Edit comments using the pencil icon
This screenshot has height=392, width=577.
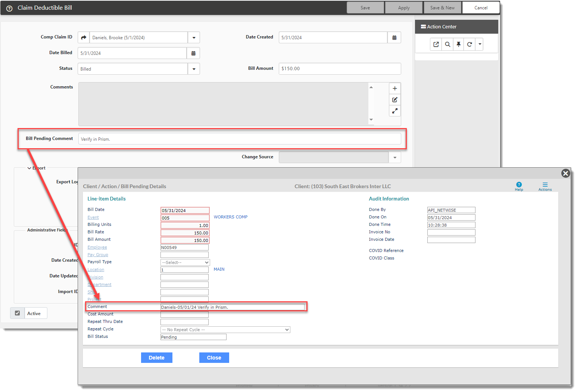pyautogui.click(x=394, y=100)
